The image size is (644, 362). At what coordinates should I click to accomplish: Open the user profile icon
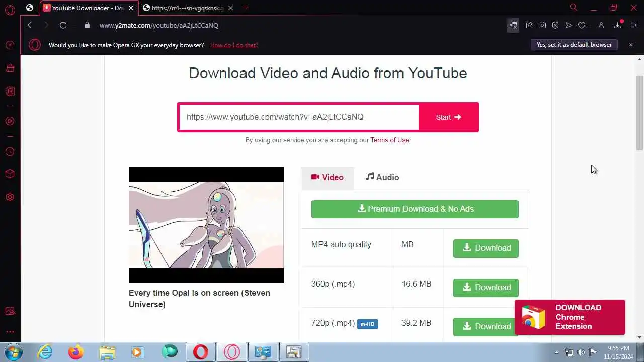click(x=601, y=25)
